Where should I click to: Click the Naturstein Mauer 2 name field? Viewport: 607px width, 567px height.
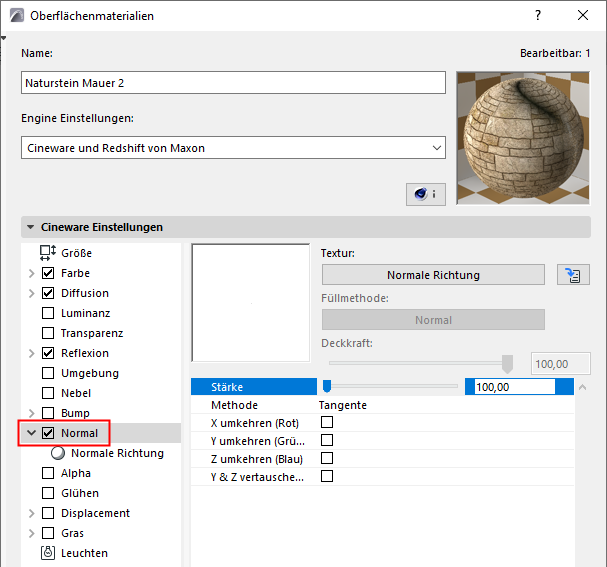tap(233, 82)
